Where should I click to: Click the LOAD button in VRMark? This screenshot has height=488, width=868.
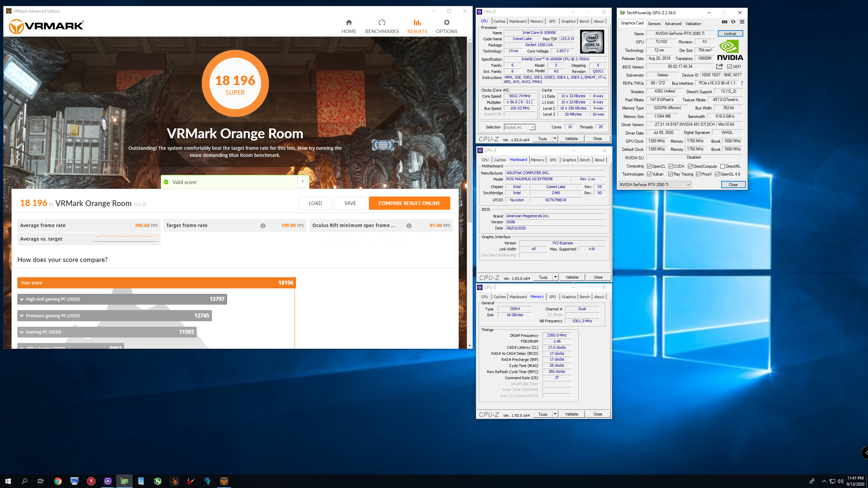click(x=315, y=203)
